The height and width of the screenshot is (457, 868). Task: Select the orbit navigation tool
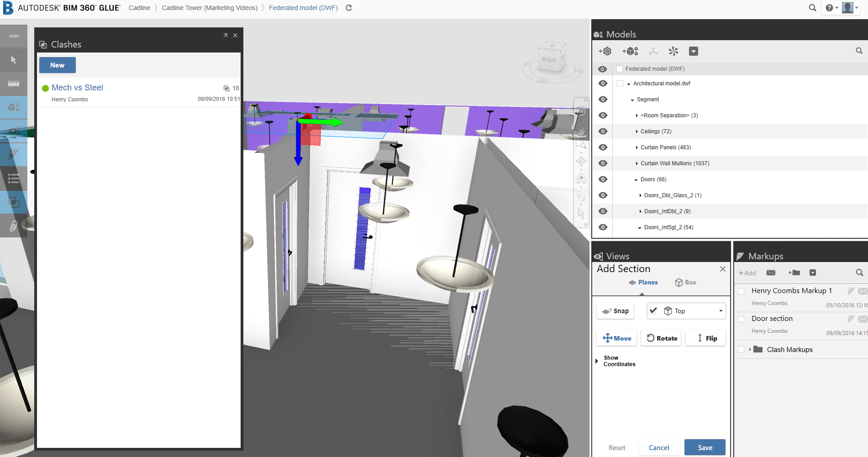click(581, 161)
